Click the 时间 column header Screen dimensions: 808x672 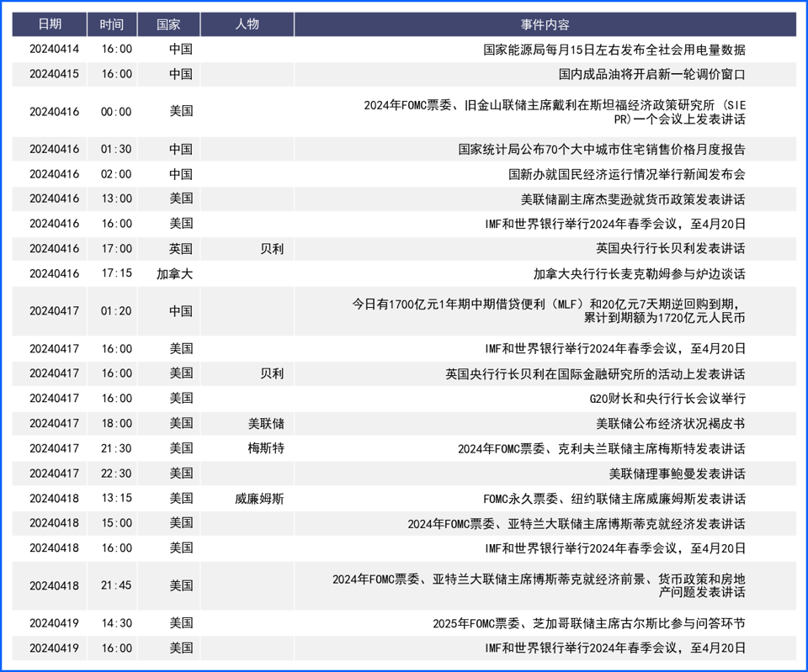point(112,24)
